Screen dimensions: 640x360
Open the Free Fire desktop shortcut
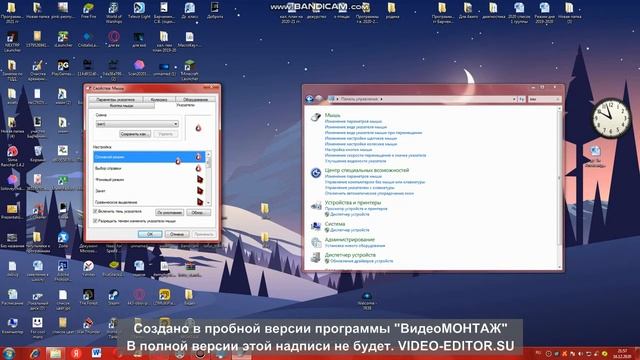[x=88, y=11]
